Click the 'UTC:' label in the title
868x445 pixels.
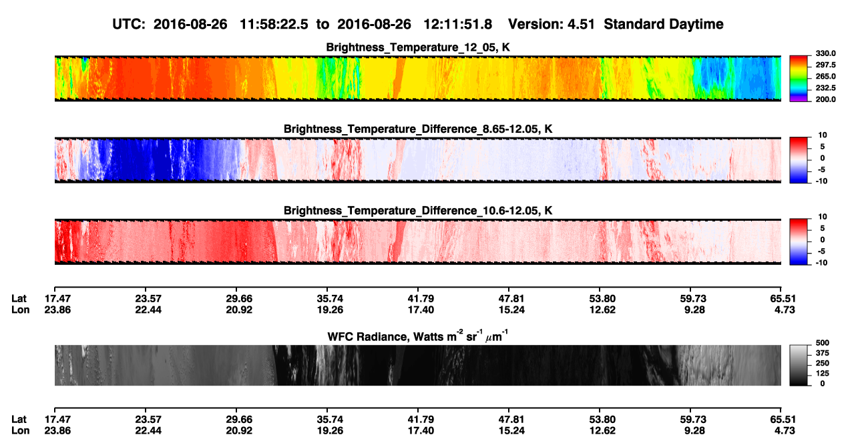point(130,25)
